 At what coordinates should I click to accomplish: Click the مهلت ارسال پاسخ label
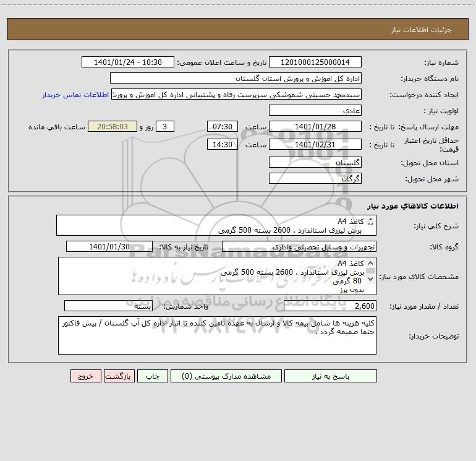(428, 127)
